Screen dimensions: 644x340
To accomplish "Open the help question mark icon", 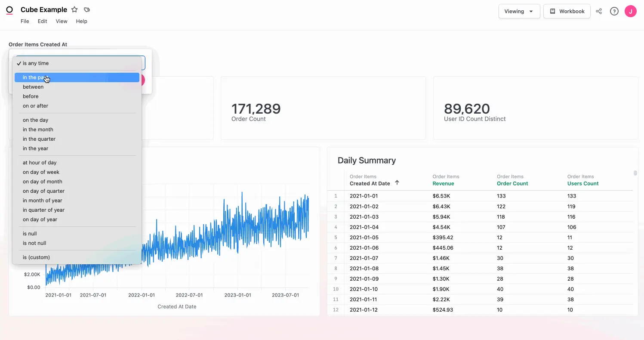I will [614, 11].
